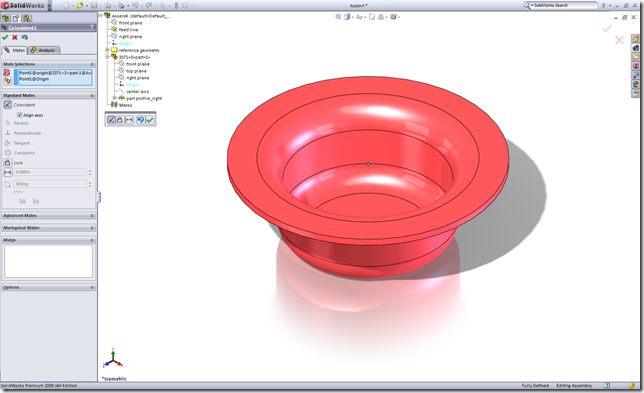Click confirmation corner red X
644x393 pixels.
click(619, 40)
